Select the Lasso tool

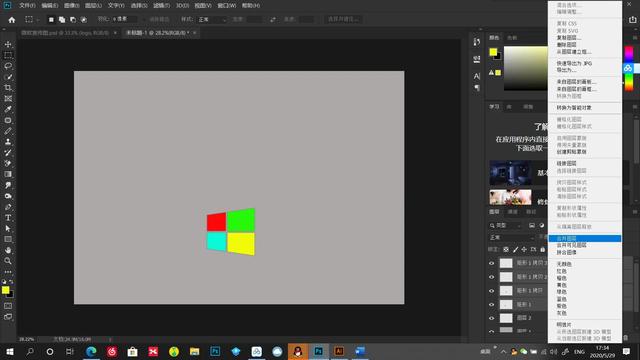coord(8,66)
